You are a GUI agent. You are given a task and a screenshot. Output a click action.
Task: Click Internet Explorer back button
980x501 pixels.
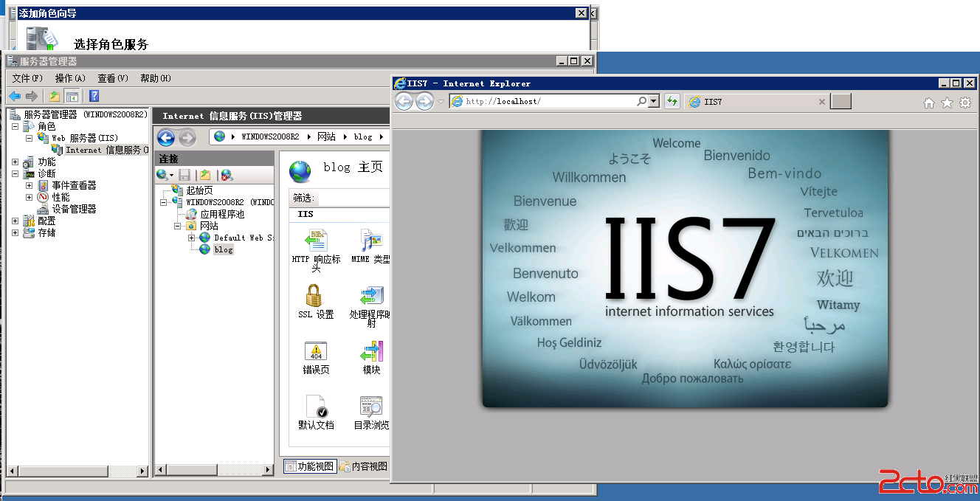pos(404,102)
